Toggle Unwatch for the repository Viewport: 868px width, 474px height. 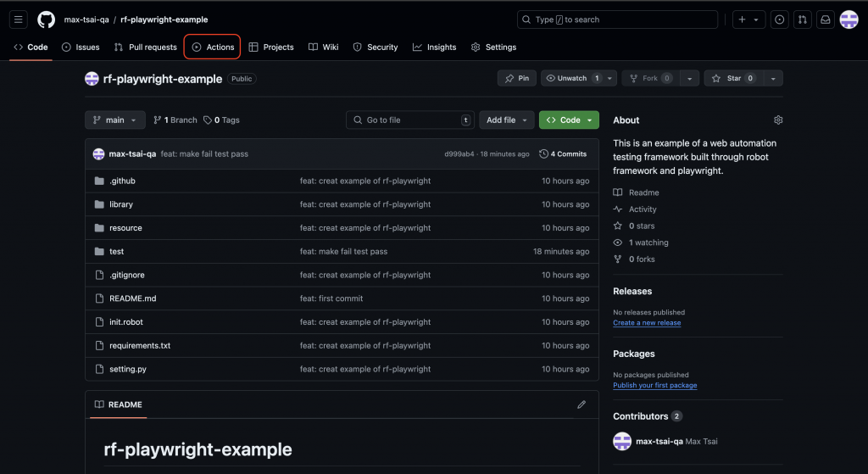572,78
